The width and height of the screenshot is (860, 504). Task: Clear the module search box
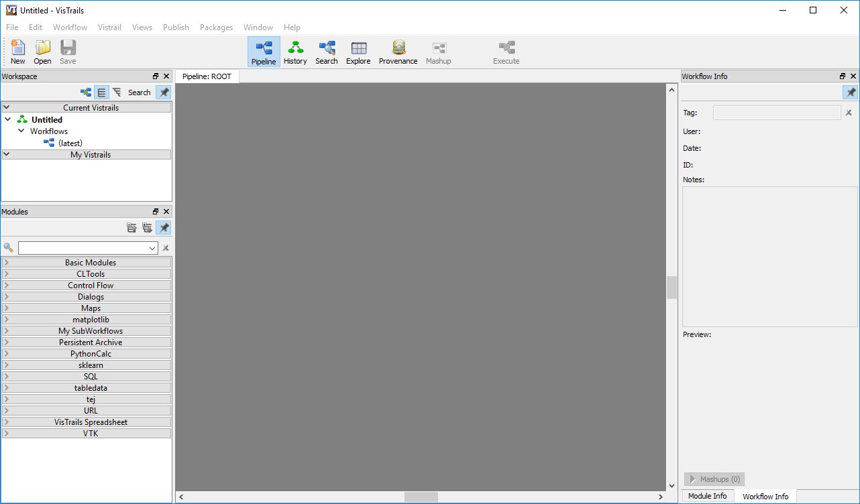click(x=166, y=248)
